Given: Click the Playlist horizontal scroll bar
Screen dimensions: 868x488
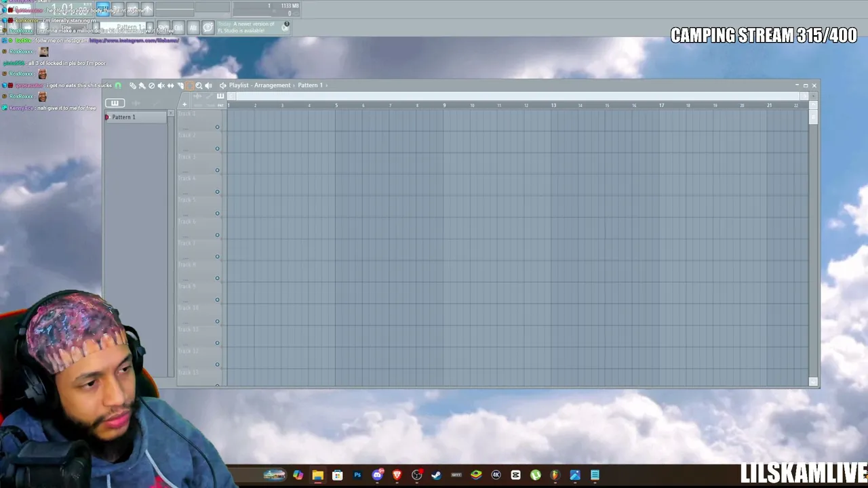Looking at the screenshot, I should pyautogui.click(x=518, y=96).
